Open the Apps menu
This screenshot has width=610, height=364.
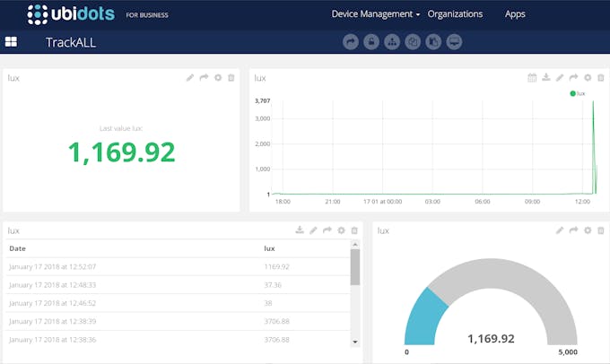point(515,14)
